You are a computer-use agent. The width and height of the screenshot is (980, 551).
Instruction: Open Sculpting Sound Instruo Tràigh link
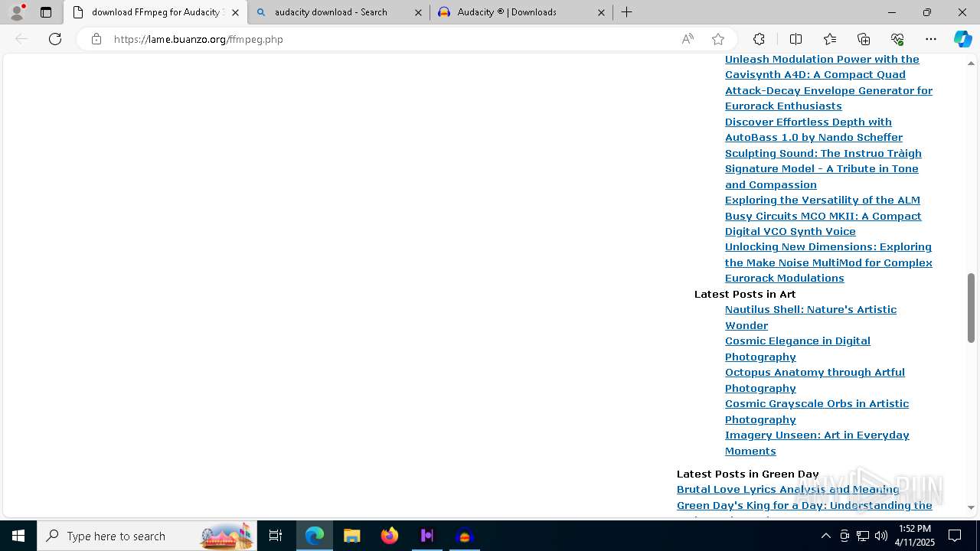823,168
